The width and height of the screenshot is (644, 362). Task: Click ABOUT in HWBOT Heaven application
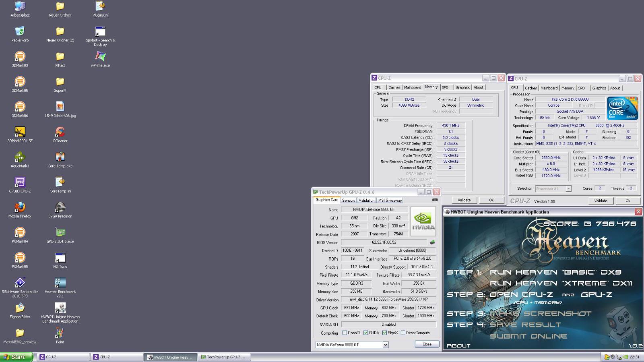pos(458,345)
